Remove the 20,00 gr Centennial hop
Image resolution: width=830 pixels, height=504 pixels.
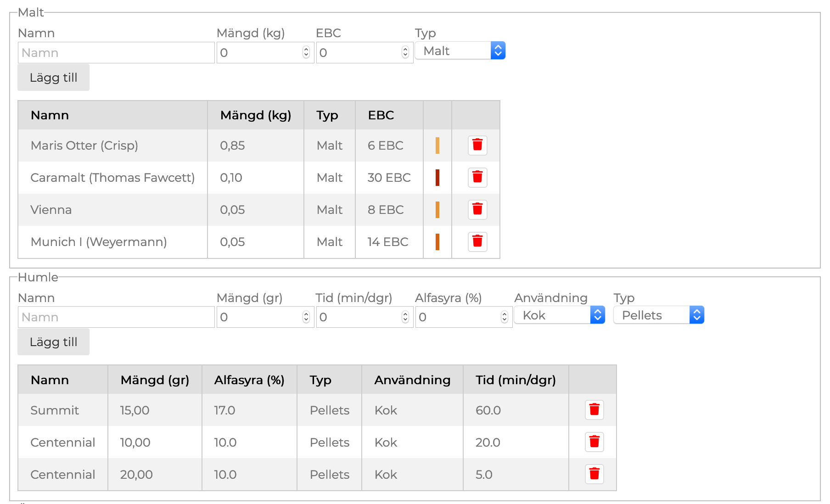coord(594,474)
